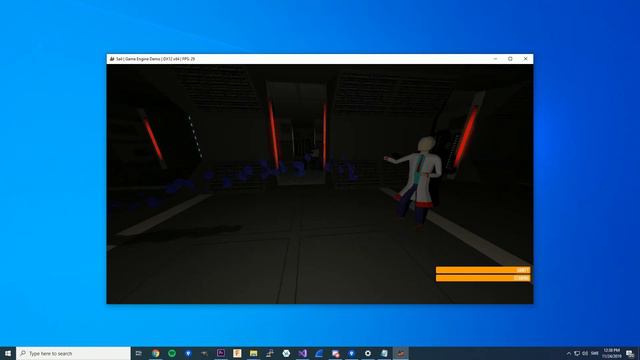Open the Action Center notifications

point(630,353)
